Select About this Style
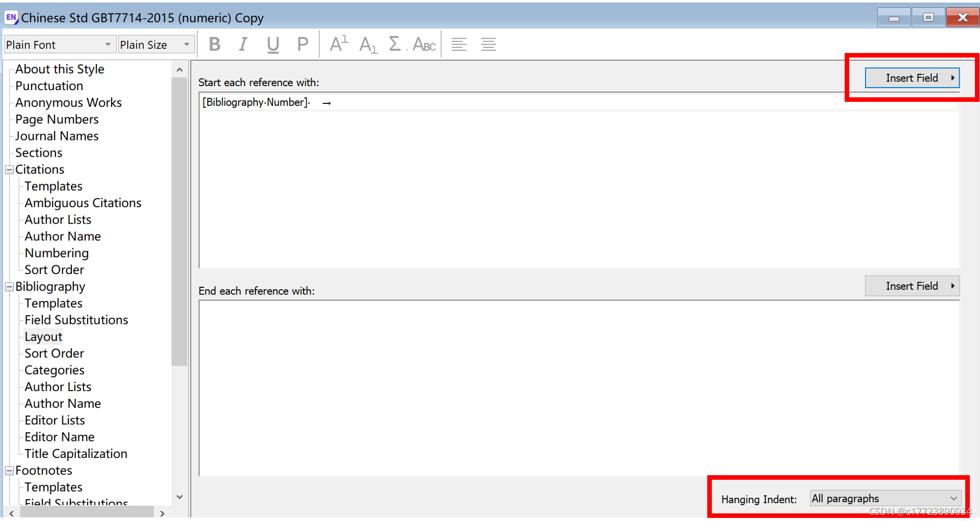The height and width of the screenshot is (521, 980). pyautogui.click(x=60, y=69)
